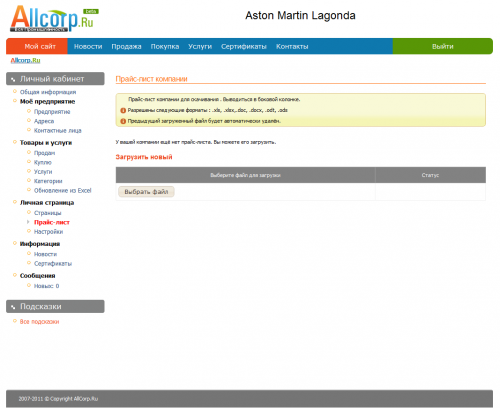
Task: Log out using the Выйти button
Action: click(443, 46)
